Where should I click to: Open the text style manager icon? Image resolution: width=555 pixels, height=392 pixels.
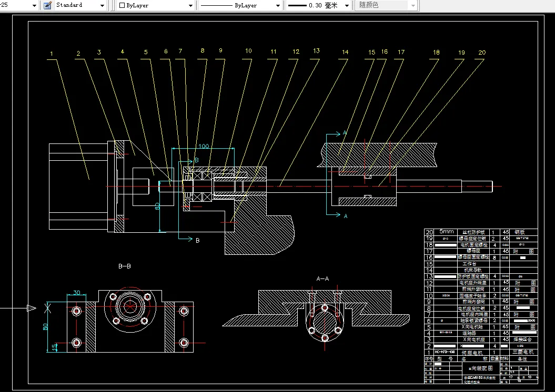[47, 5]
